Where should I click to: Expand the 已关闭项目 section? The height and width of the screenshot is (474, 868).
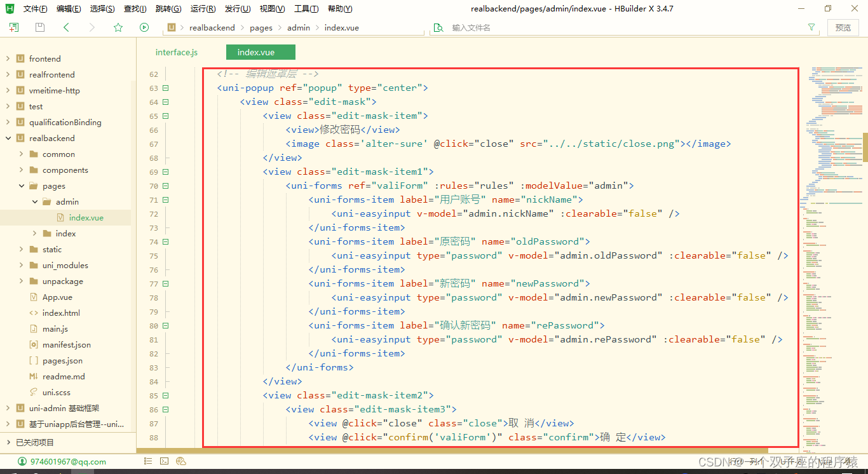point(8,442)
